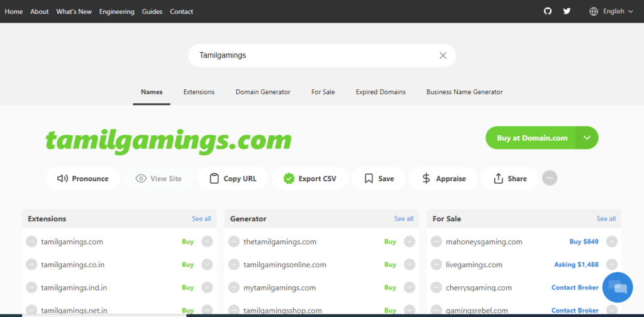Click Buy for tamilgamings.com in Extensions
This screenshot has height=317, width=644.
[x=187, y=242]
